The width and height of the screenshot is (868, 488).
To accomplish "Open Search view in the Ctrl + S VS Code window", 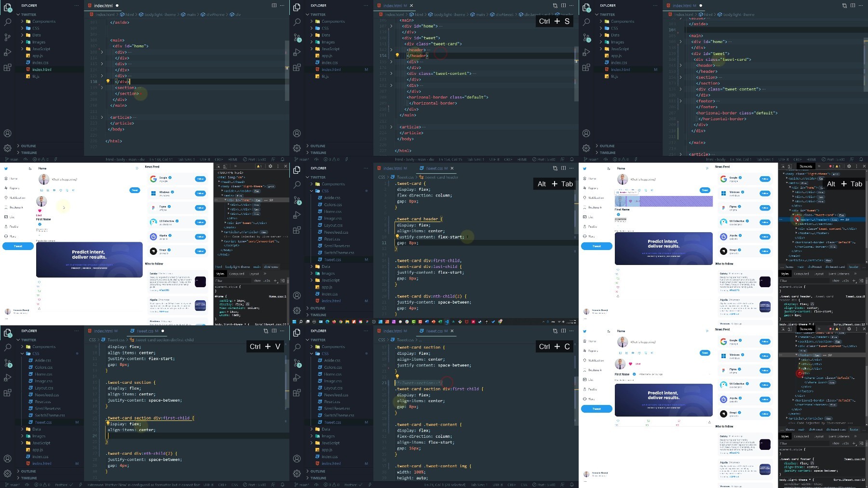I will pos(297,22).
